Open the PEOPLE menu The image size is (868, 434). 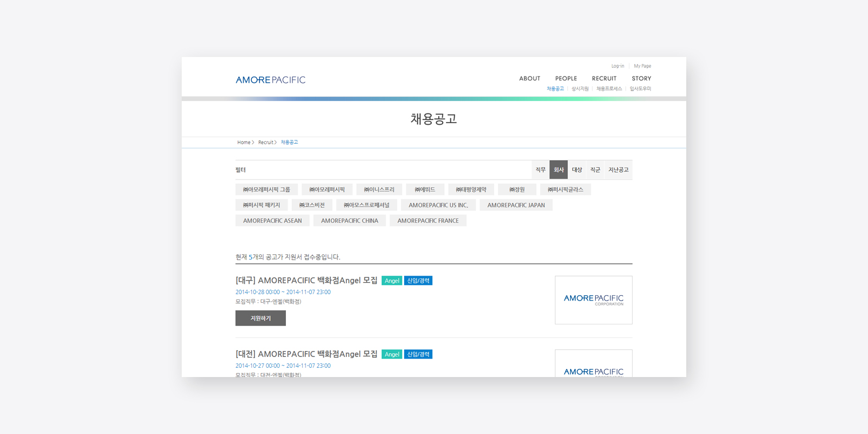pyautogui.click(x=566, y=79)
